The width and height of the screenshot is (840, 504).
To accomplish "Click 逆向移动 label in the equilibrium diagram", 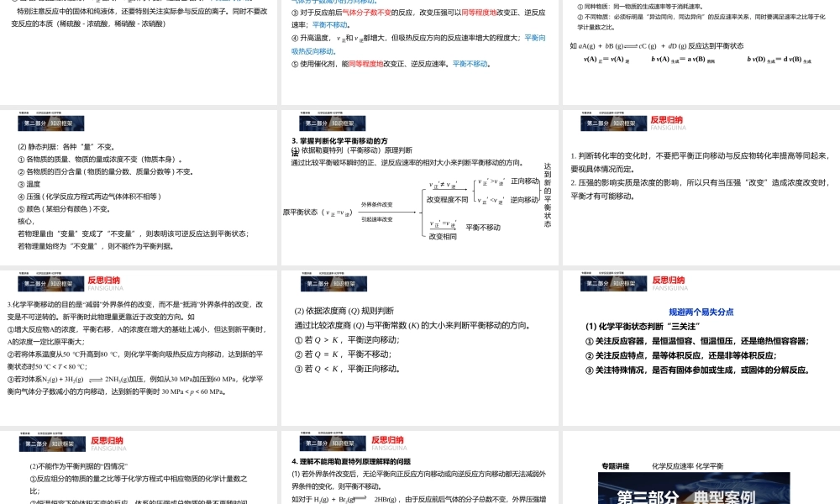I will click(x=524, y=200).
